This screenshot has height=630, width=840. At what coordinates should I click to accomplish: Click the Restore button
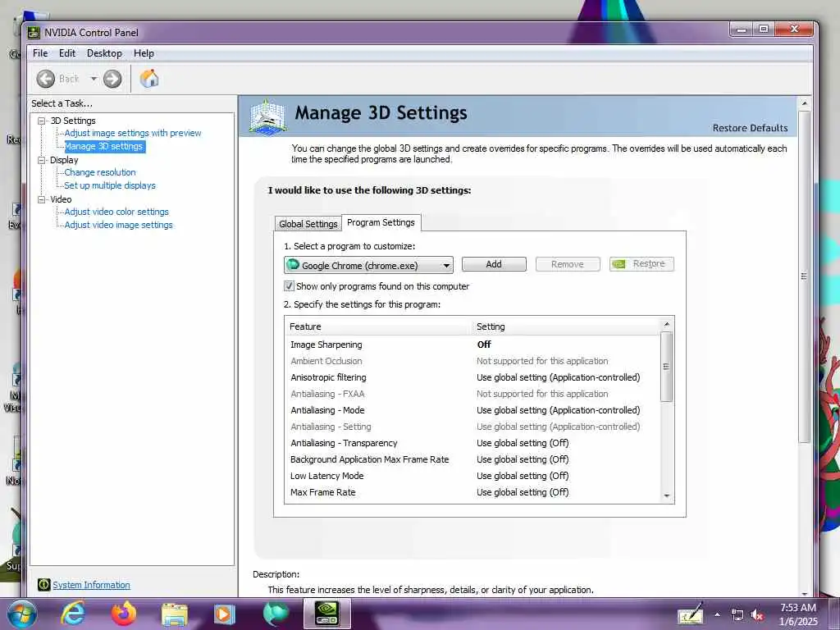641,264
